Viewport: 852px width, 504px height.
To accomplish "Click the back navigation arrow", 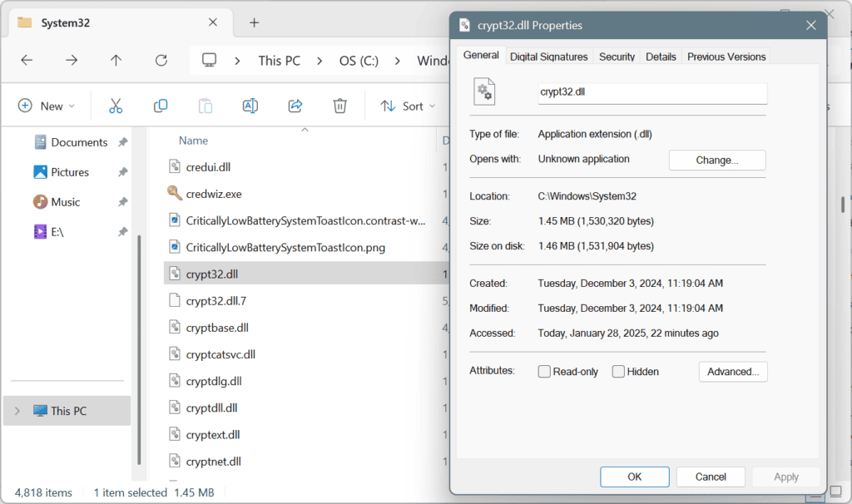I will pyautogui.click(x=26, y=60).
